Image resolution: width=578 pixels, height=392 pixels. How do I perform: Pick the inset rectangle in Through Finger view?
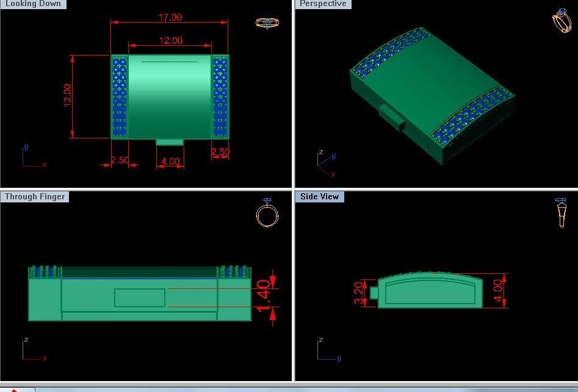(140, 298)
